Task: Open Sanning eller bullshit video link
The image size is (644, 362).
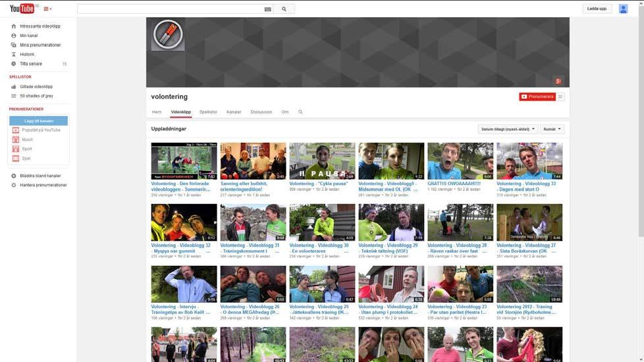Action: pos(244,187)
